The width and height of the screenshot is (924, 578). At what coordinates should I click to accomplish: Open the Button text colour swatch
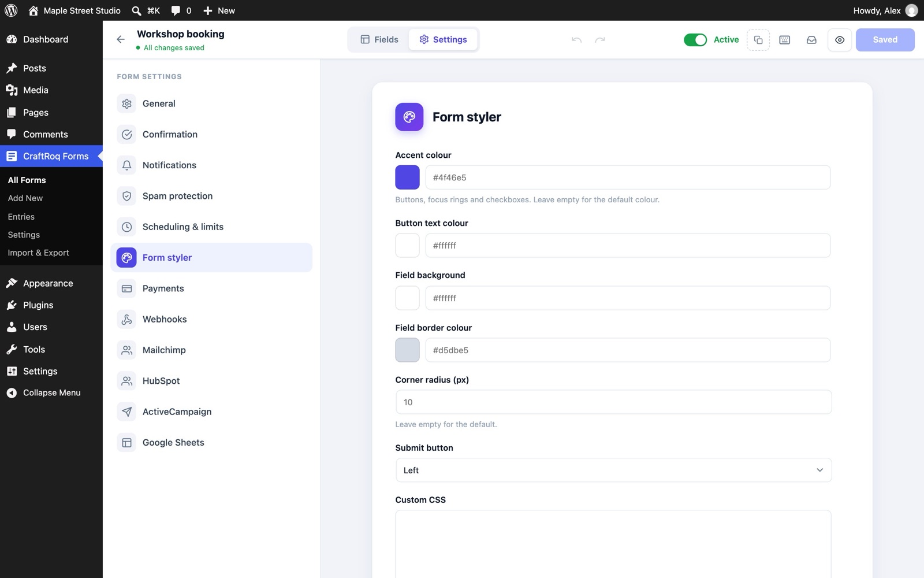click(407, 246)
